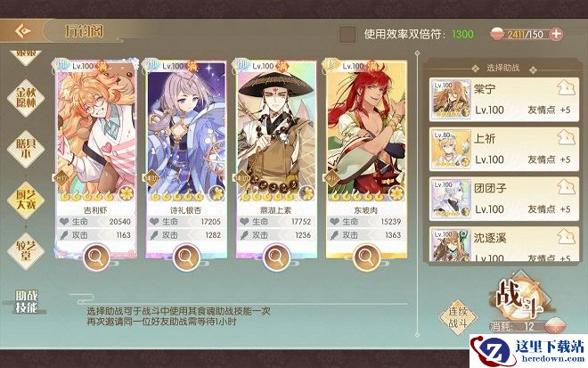Enable the double efficiency talisman checkbox

point(347,34)
